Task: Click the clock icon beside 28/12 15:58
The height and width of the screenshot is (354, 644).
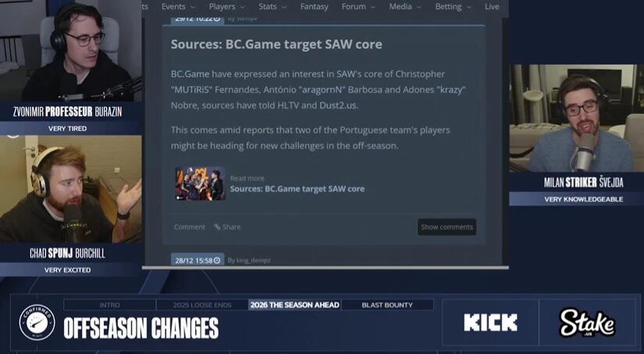Action: click(x=217, y=260)
